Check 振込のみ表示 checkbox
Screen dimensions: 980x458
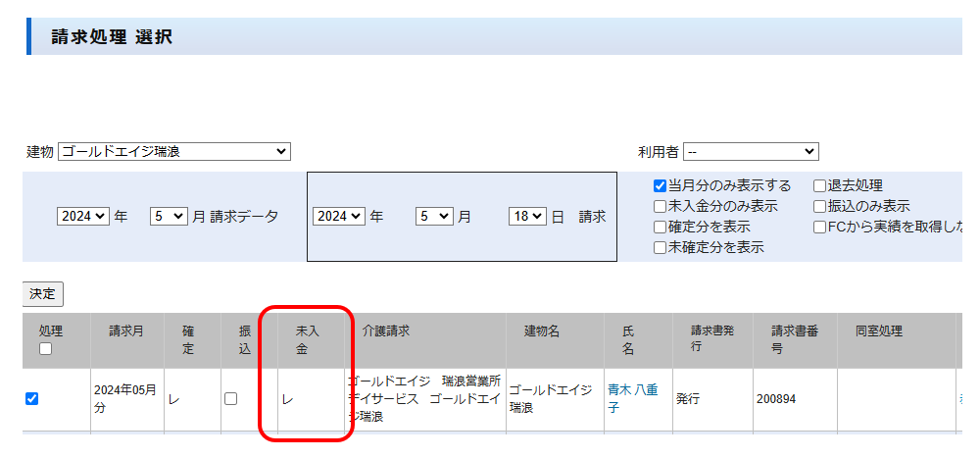[x=820, y=207]
